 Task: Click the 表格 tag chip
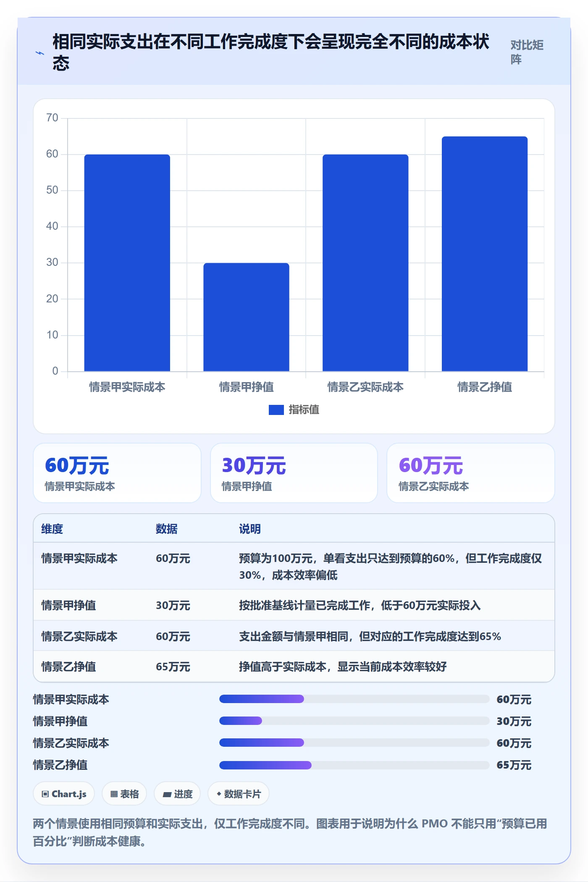(x=124, y=794)
